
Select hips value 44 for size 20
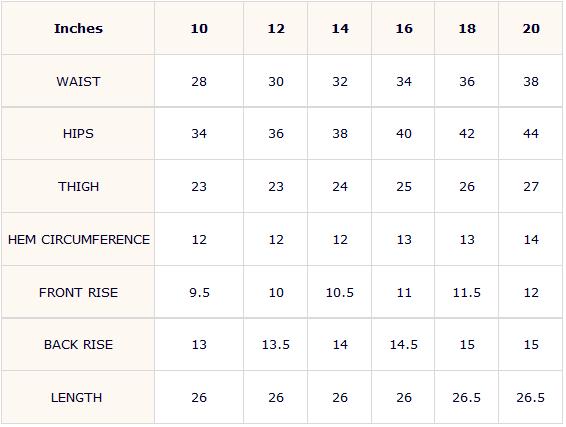tap(531, 134)
